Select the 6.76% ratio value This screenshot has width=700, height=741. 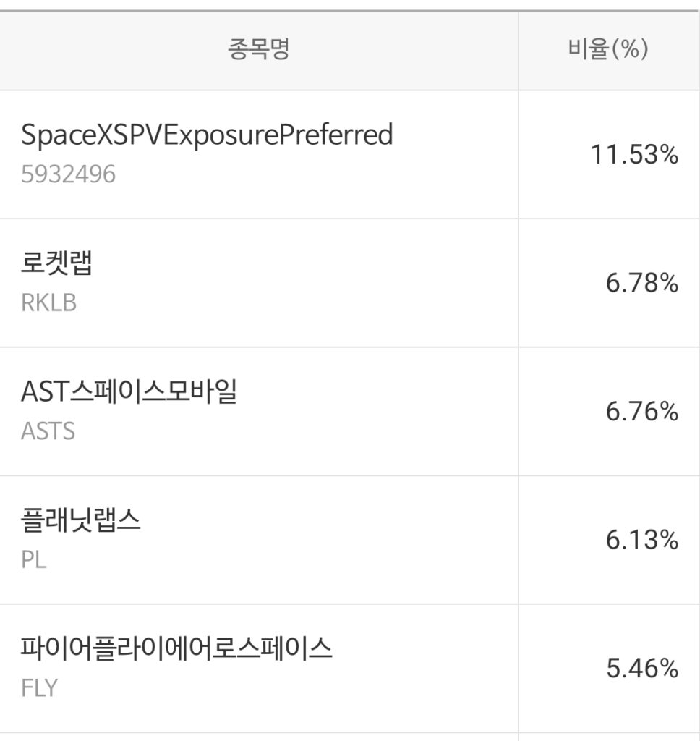click(x=641, y=412)
